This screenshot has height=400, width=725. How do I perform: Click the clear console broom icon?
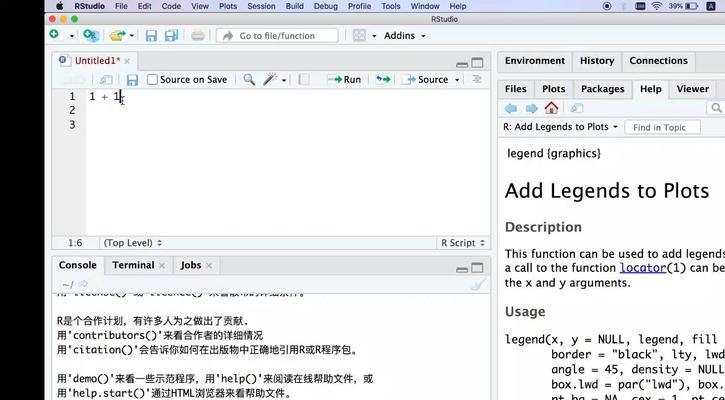click(x=479, y=284)
